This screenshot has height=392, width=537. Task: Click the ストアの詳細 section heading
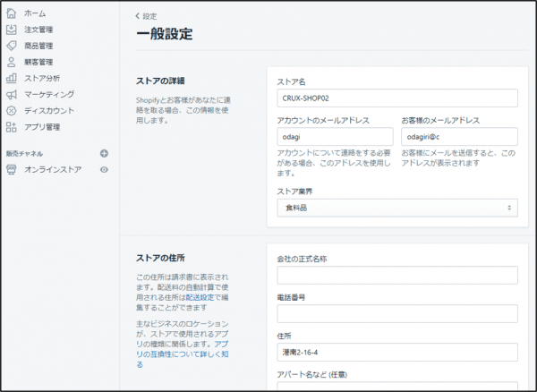click(x=160, y=81)
